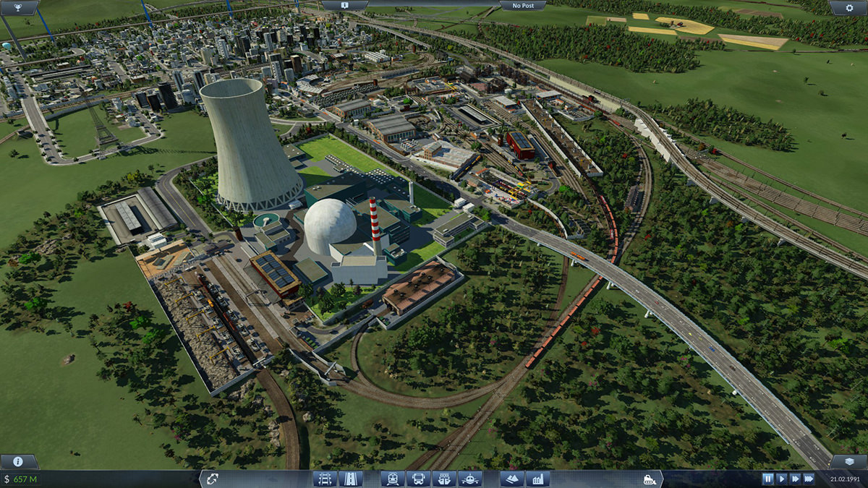The image size is (868, 488).
Task: Click the date 21.02.1991
Action: point(846,479)
